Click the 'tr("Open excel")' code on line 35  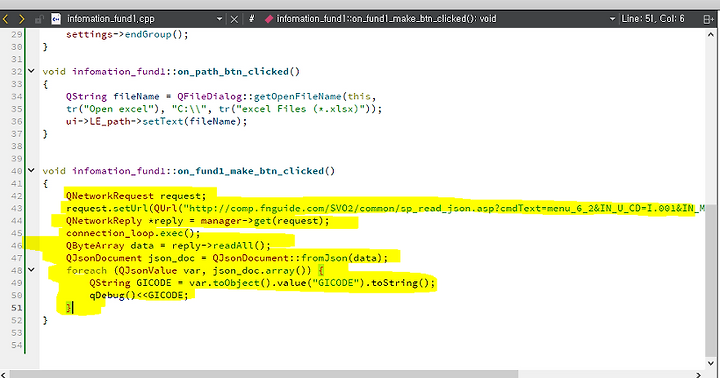click(x=116, y=109)
